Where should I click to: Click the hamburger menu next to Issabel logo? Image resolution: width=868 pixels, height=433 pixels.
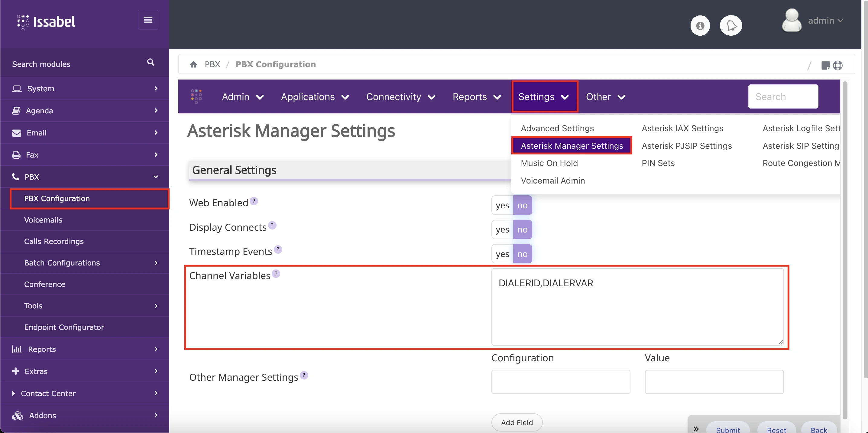coord(148,20)
